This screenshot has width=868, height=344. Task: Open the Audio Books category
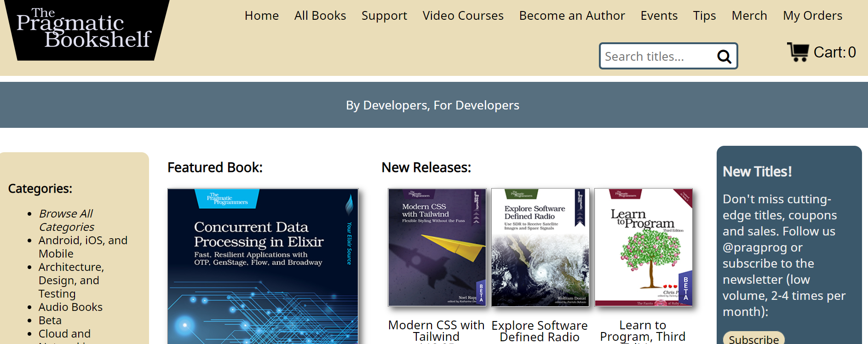click(70, 307)
